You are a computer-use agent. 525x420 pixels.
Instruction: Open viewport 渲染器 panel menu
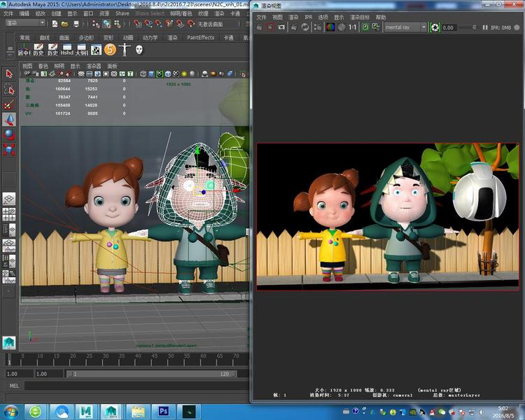[93, 66]
